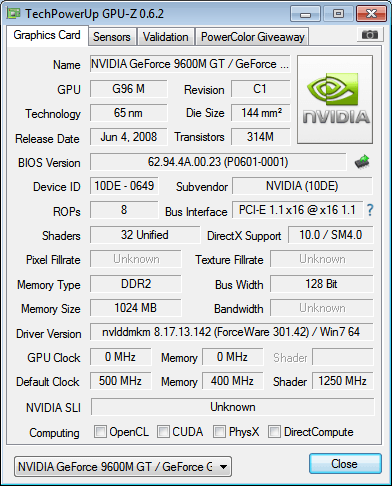Click the 'NVIDIA SLI' label
392x486 pixels.
point(53,408)
